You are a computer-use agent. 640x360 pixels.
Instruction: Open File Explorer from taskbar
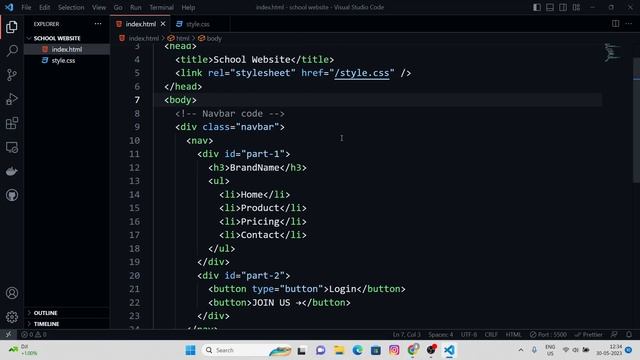[x=339, y=350]
